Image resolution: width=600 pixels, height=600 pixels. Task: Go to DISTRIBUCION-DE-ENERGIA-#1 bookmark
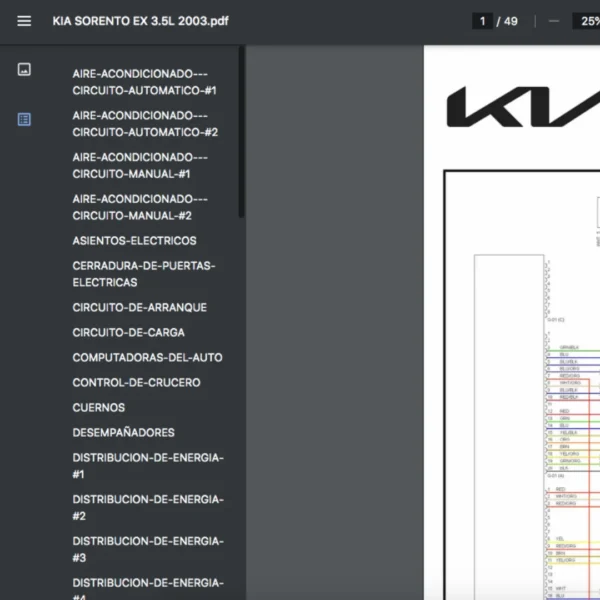(148, 466)
